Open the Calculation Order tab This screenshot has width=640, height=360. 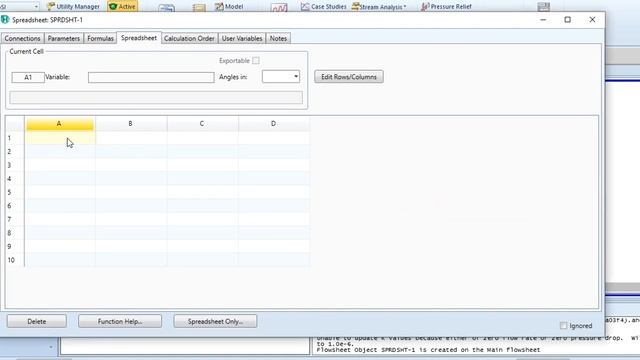[189, 38]
